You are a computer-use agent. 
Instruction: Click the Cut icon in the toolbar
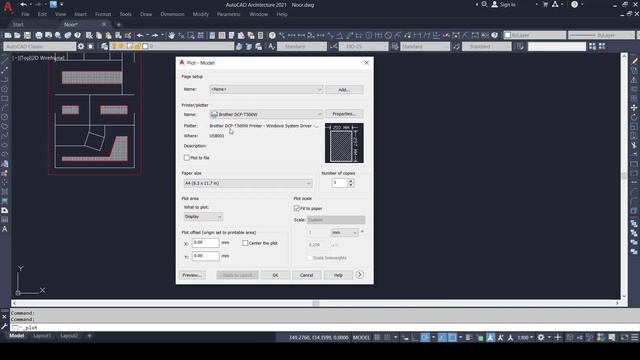click(x=89, y=36)
